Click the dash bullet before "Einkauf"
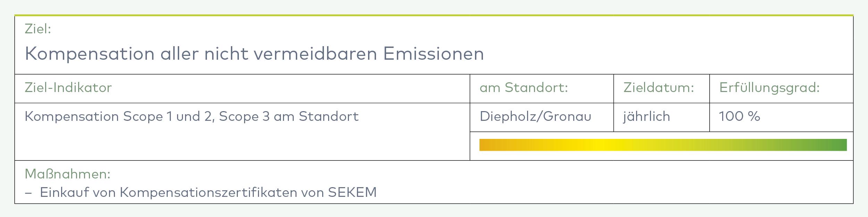Image resolution: width=868 pixels, height=217 pixels. pyautogui.click(x=28, y=193)
